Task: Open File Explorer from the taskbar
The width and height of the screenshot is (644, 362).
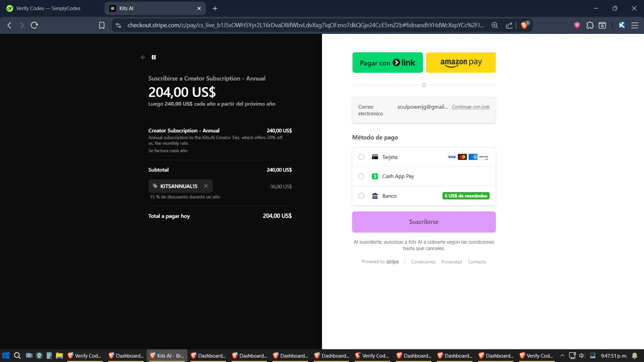Action: coord(59,356)
